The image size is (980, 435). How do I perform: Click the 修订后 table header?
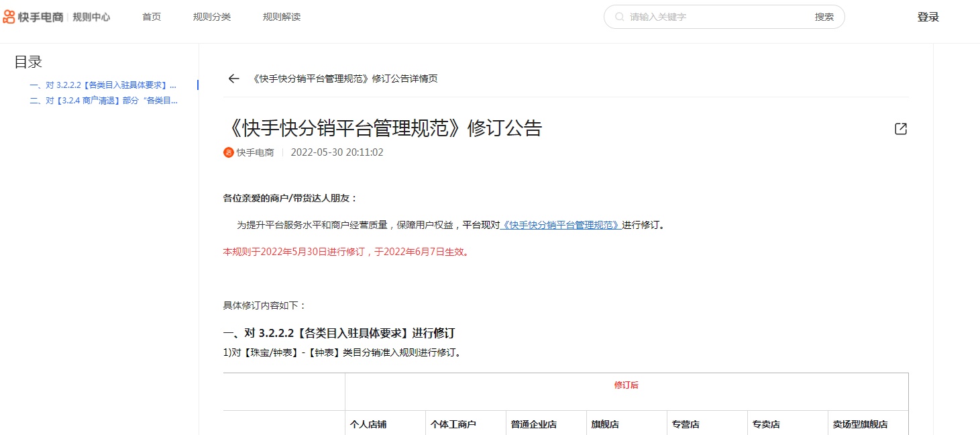pyautogui.click(x=627, y=385)
